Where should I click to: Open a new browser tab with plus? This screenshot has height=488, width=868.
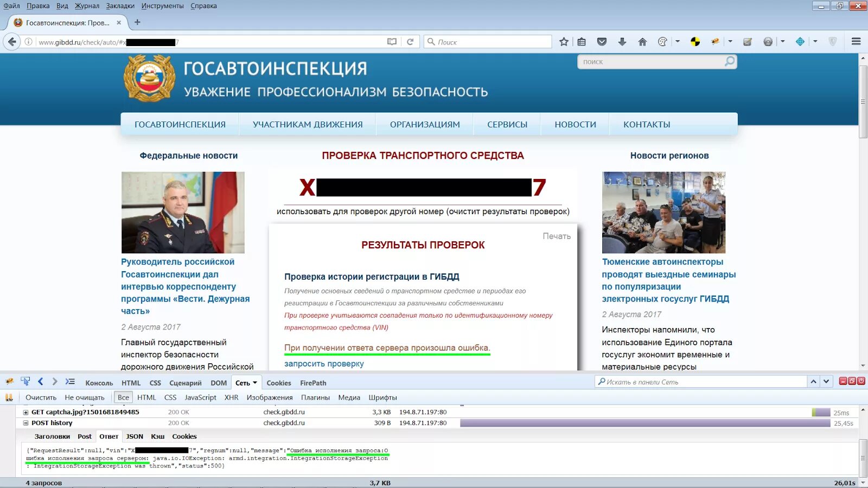[x=137, y=22]
